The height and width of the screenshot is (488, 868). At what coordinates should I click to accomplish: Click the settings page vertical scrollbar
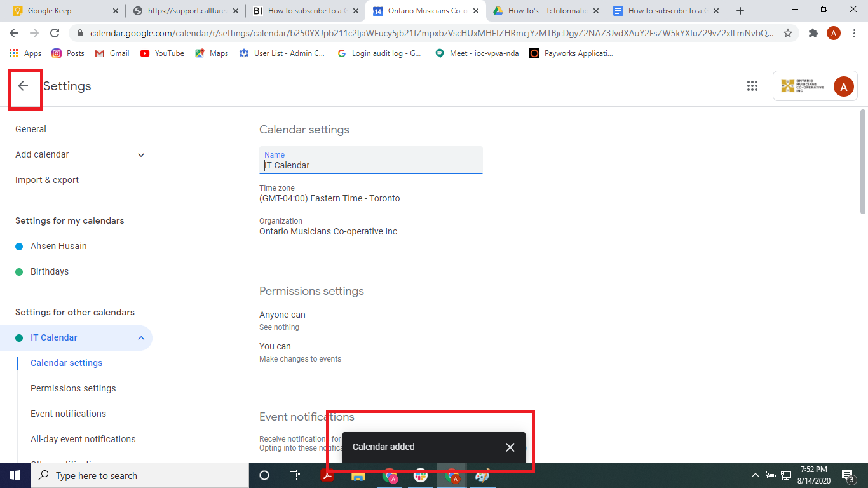point(862,162)
